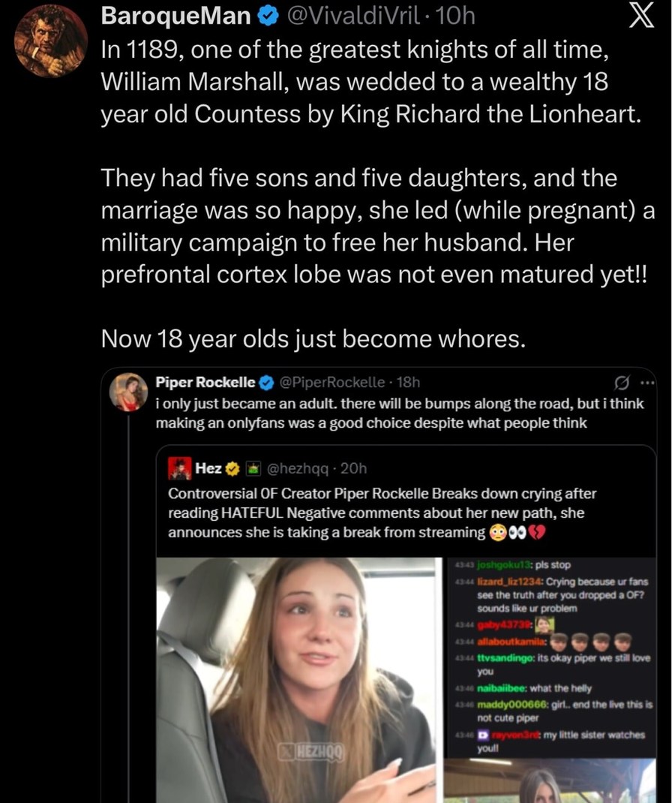672x803 pixels.
Task: Open the video thumbnail of woman in car
Action: [x=295, y=679]
